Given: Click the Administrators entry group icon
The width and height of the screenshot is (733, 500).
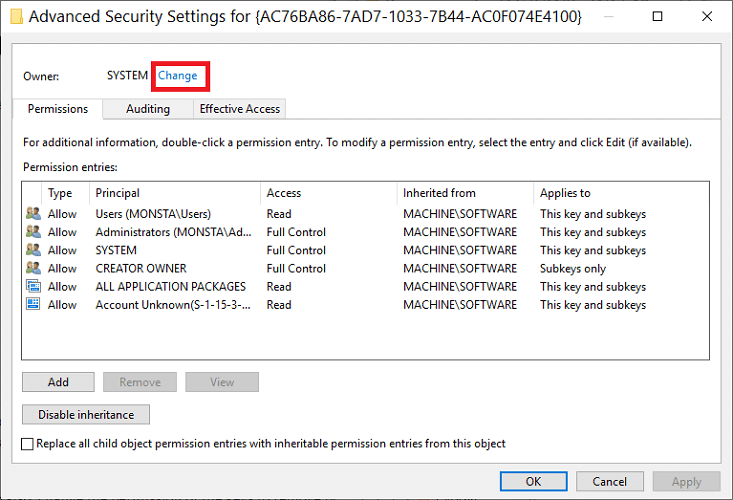Looking at the screenshot, I should click(33, 232).
